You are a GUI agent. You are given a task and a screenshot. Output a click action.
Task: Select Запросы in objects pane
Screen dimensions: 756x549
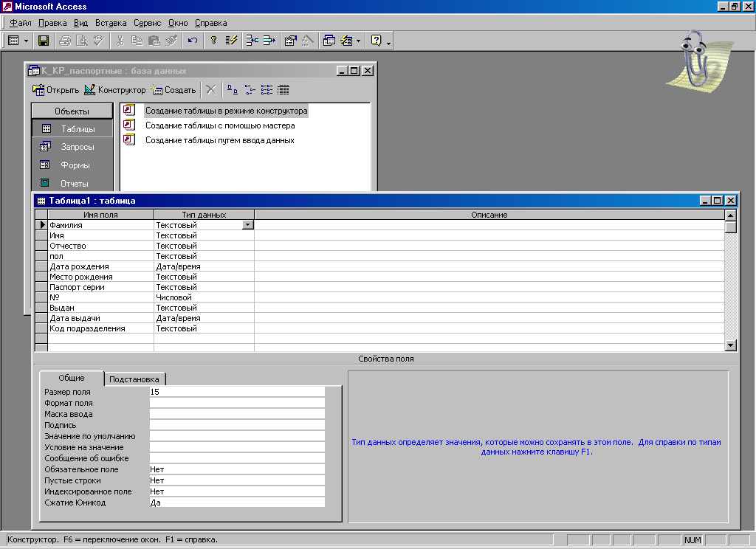tap(72, 147)
